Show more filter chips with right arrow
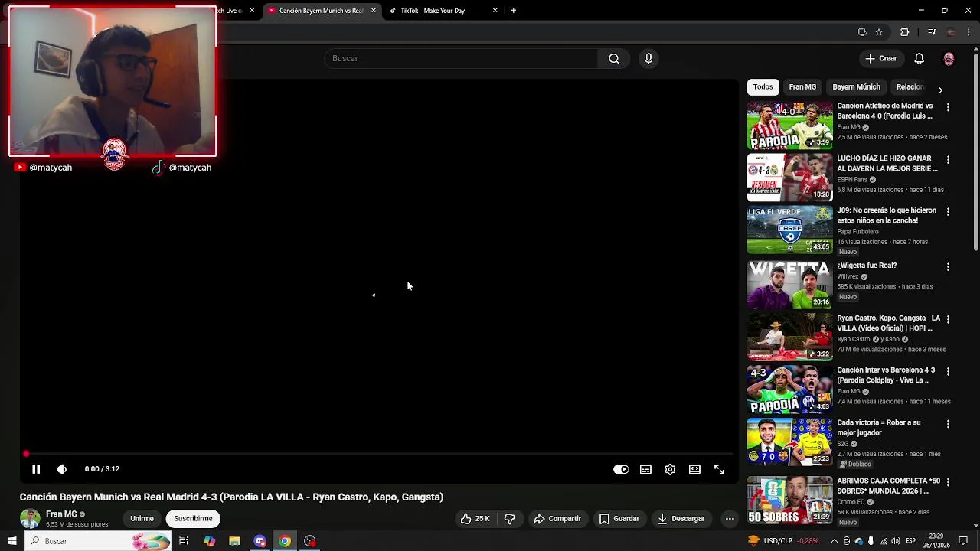980x551 pixels. point(940,90)
